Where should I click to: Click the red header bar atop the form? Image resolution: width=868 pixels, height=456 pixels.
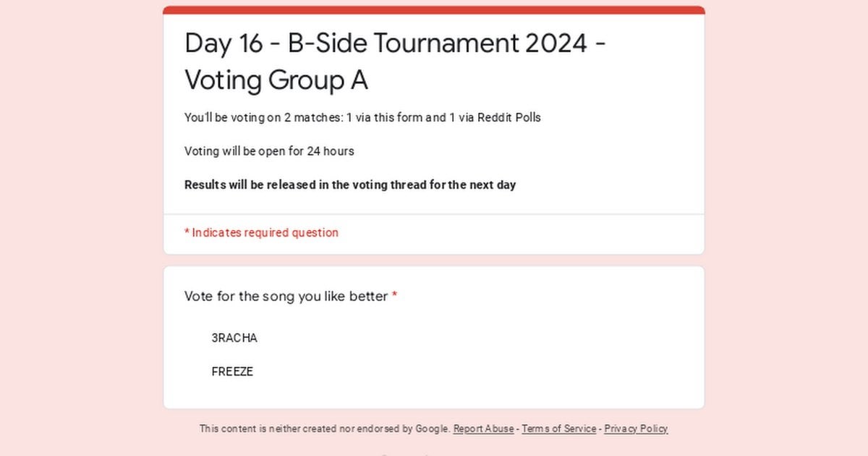point(434,10)
